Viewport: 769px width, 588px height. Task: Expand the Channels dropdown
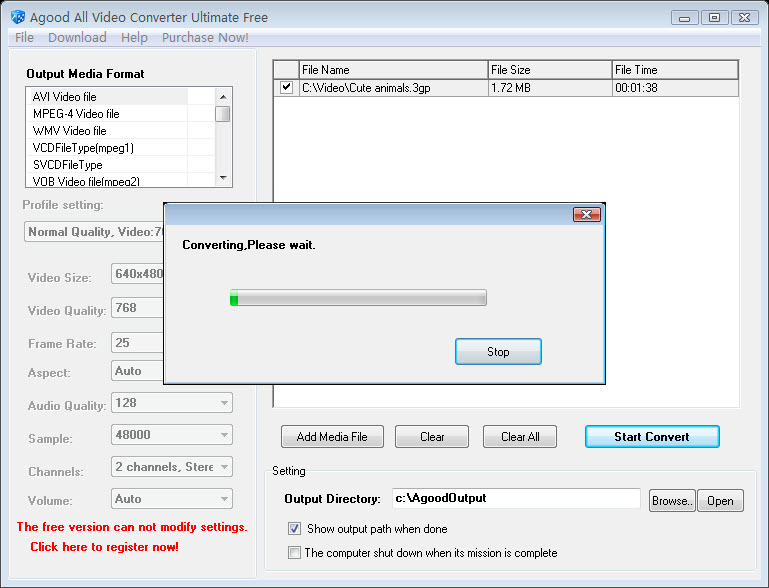(x=224, y=467)
